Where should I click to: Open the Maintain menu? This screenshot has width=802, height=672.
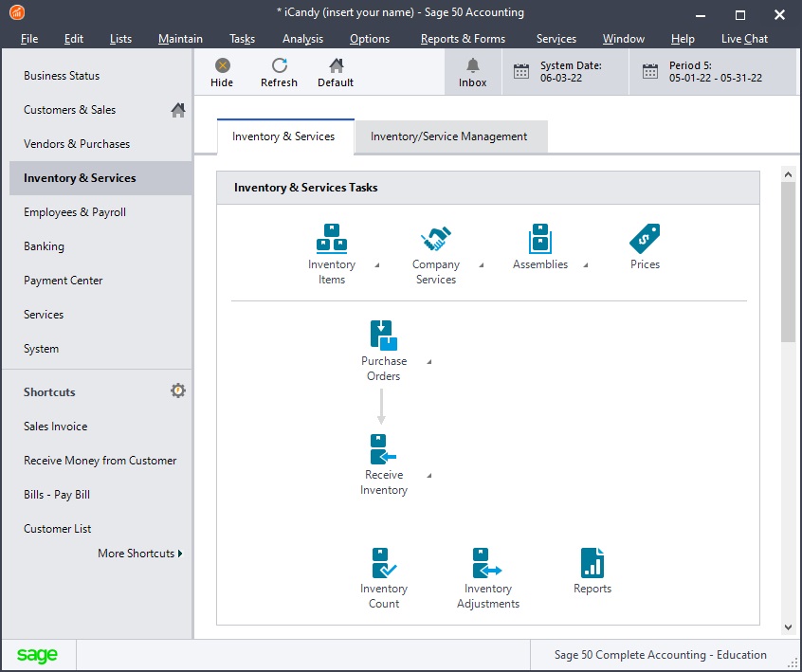coord(180,39)
